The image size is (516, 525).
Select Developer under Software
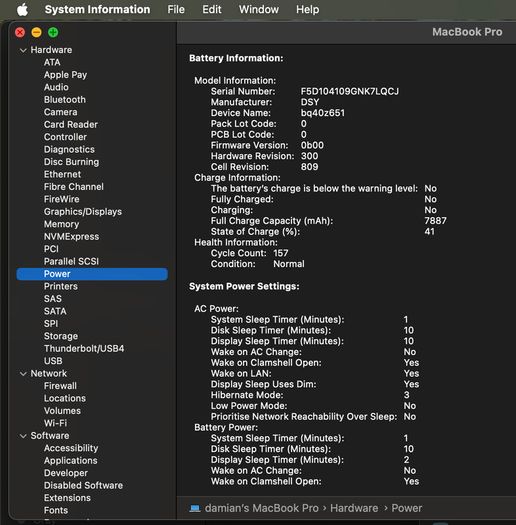(66, 473)
